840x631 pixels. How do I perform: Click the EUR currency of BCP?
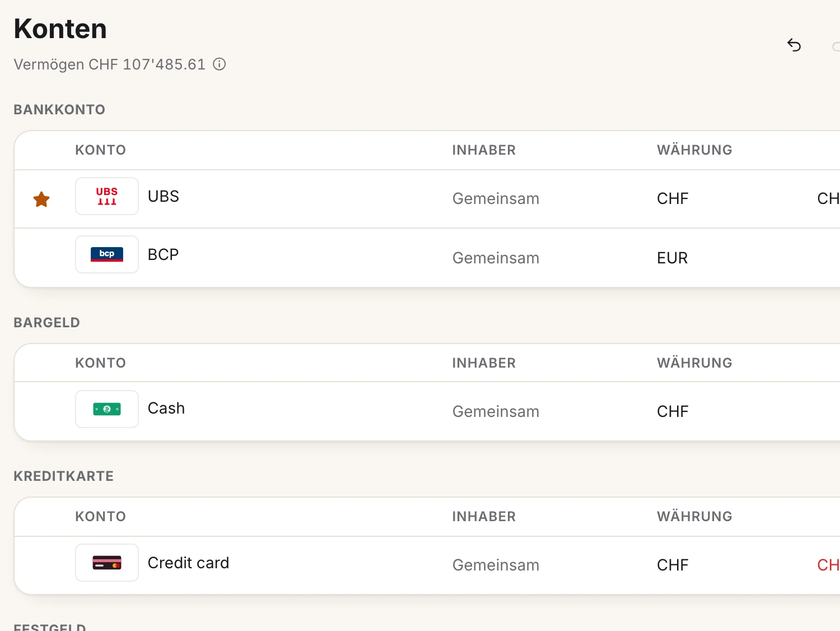click(672, 258)
